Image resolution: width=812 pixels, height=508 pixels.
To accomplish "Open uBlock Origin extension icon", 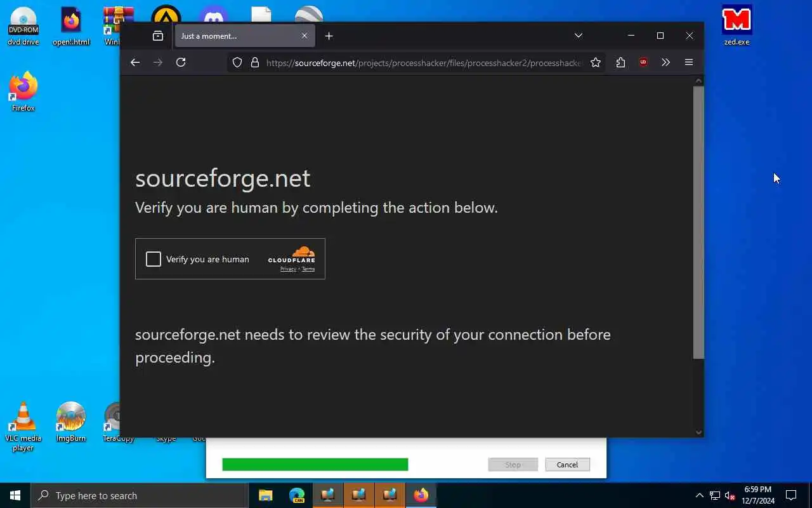I will click(643, 62).
